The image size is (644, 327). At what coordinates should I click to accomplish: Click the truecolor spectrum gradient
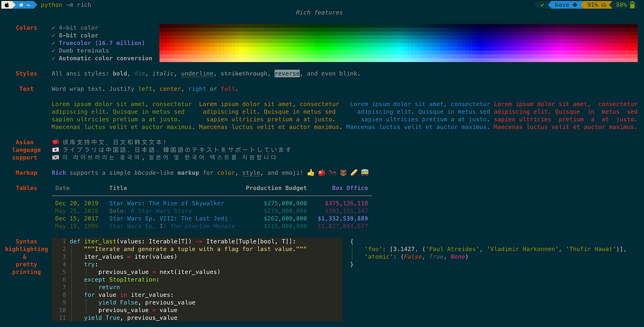399,43
